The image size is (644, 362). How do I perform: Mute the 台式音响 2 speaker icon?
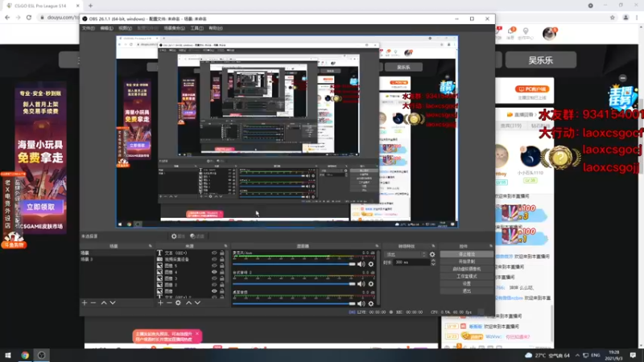pyautogui.click(x=361, y=284)
